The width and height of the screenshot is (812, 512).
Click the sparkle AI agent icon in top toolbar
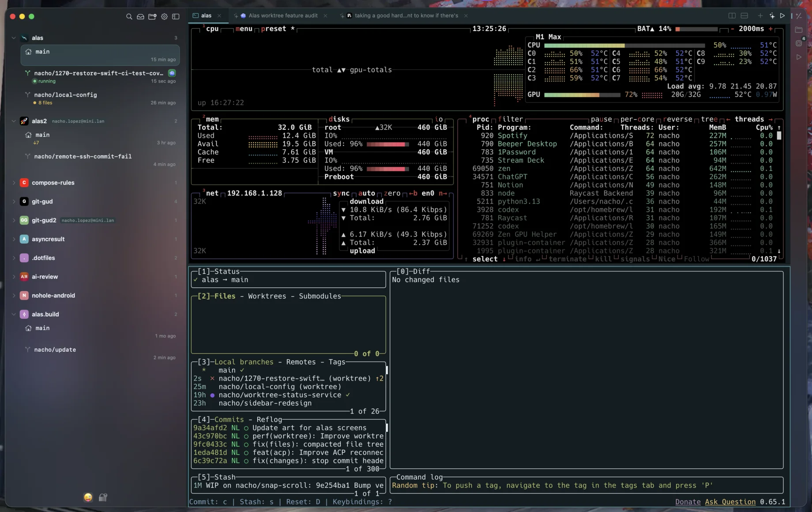click(772, 15)
